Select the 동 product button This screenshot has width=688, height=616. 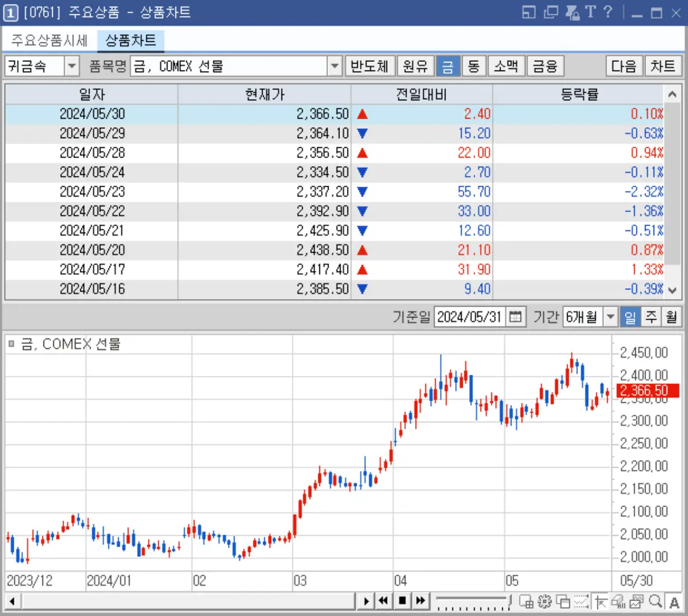pyautogui.click(x=474, y=66)
